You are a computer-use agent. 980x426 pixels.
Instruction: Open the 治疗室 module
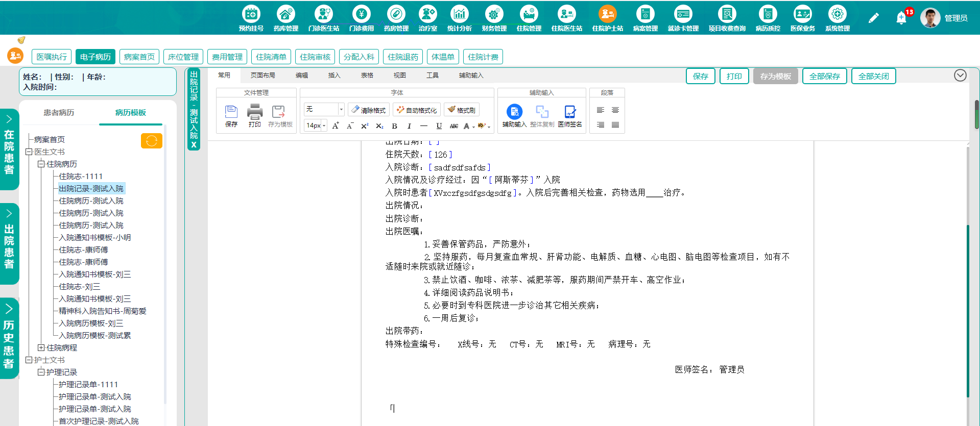point(427,18)
